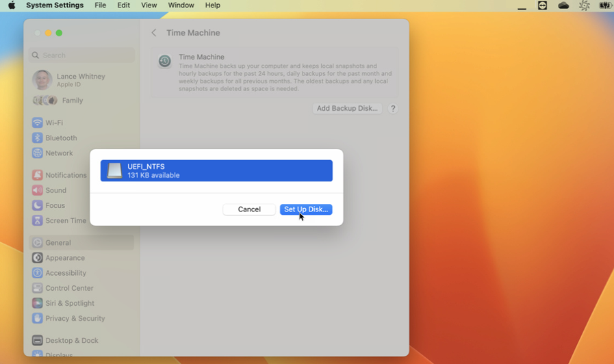Click the Set Up Disk button
The height and width of the screenshot is (364, 614).
tap(306, 209)
